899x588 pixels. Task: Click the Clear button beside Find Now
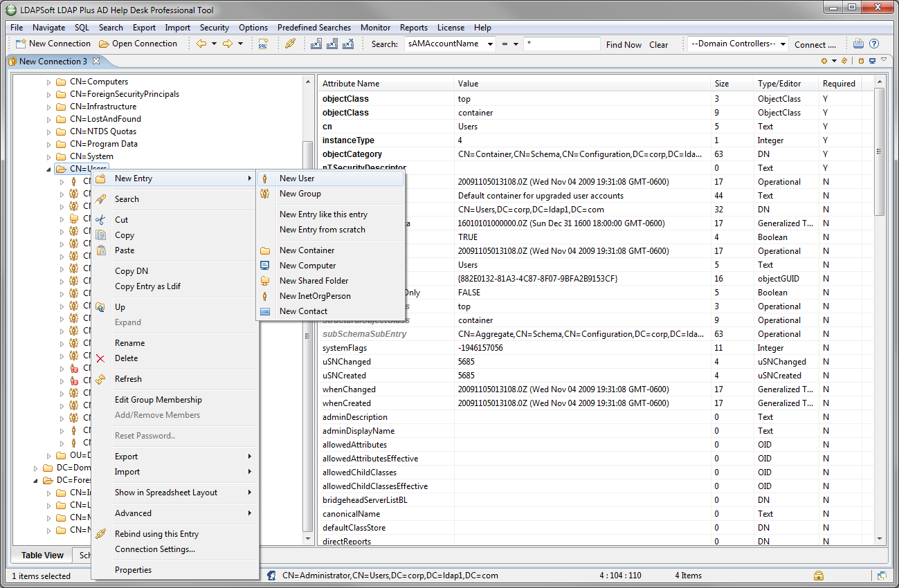(658, 44)
